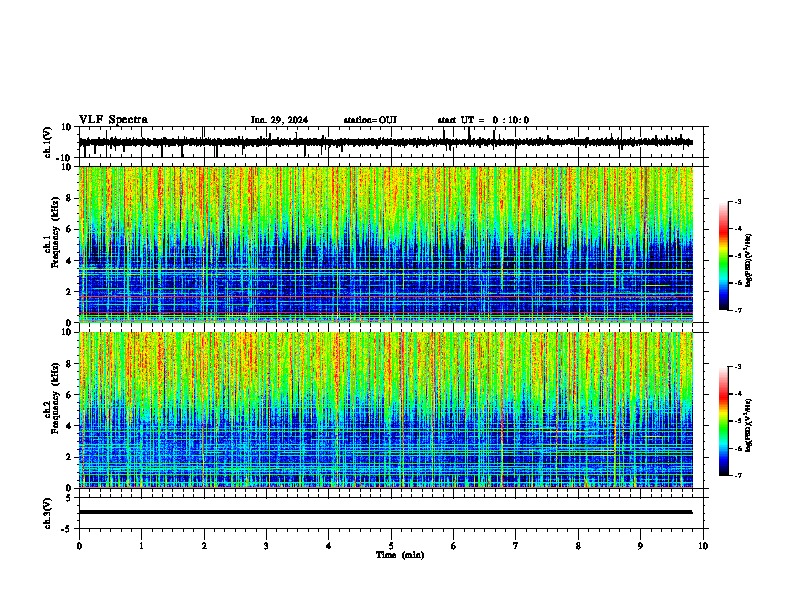Click the ch.2 spectrogram color scale bar

point(724,421)
